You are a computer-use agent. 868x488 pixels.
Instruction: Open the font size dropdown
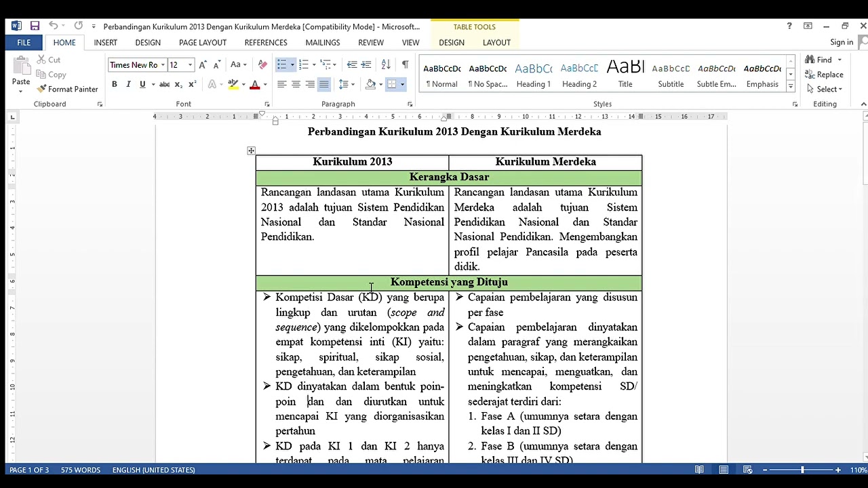tap(190, 65)
